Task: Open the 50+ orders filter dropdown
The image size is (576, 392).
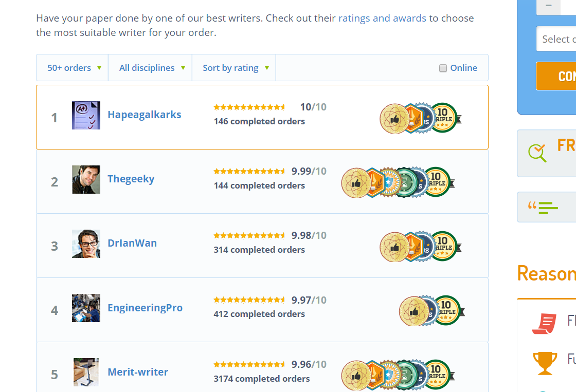Action: 73,68
